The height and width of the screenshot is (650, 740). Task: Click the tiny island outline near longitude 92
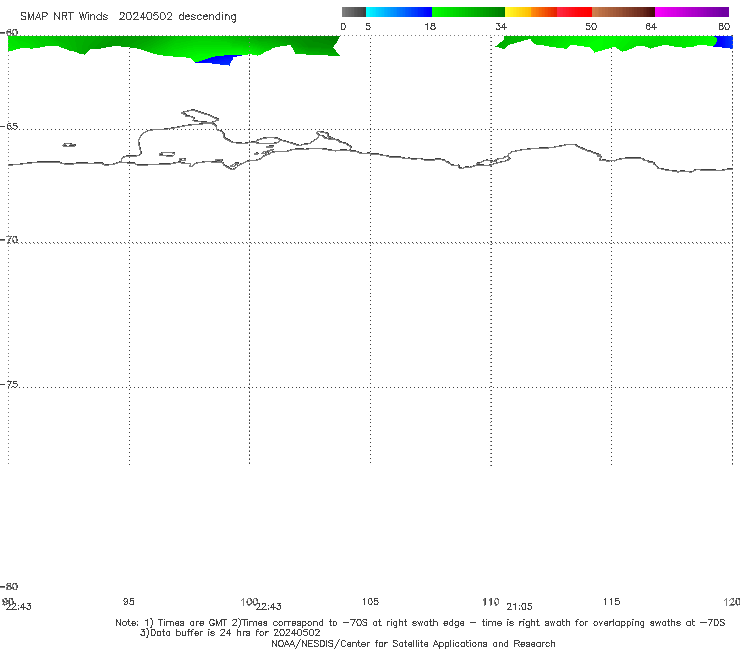69,145
